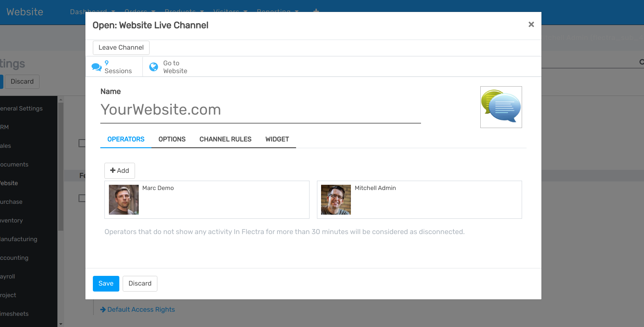Switch to the Channel Rules tab
Viewport: 644px width, 327px height.
click(x=226, y=139)
